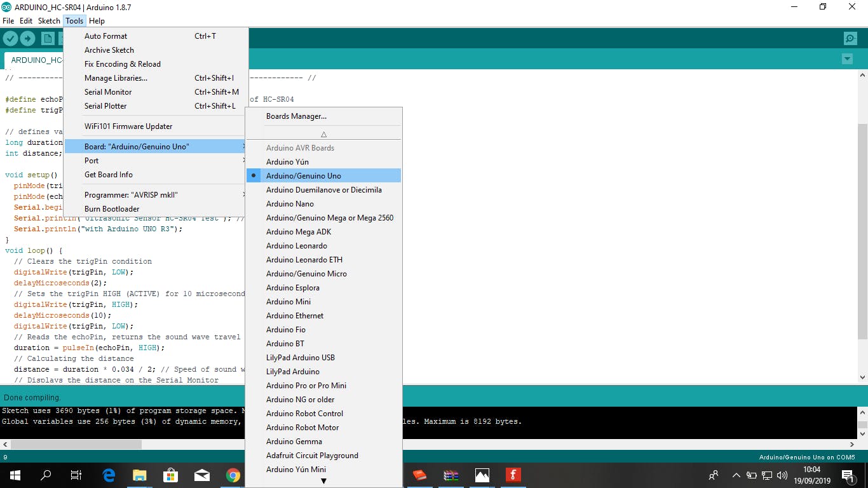Expand the Board: "Arduino/Genuino Uno" submenu
The width and height of the screenshot is (868, 488).
(x=156, y=147)
